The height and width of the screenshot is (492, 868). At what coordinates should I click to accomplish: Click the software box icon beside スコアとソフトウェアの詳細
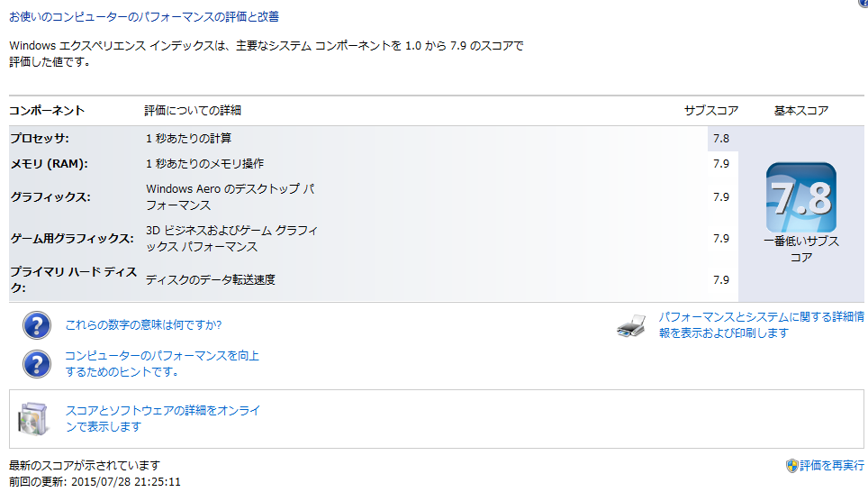click(33, 418)
